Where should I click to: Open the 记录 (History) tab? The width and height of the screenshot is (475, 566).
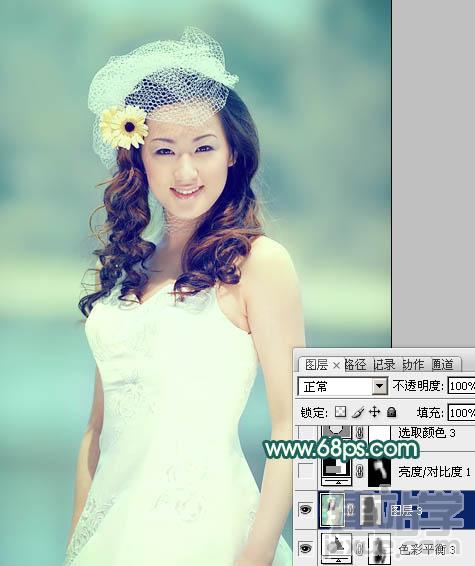pos(384,365)
